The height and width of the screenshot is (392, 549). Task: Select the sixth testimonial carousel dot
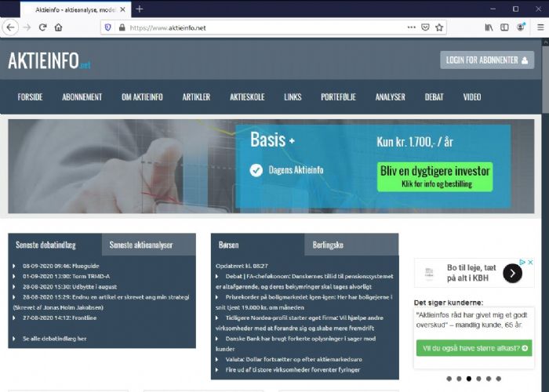coord(499,379)
